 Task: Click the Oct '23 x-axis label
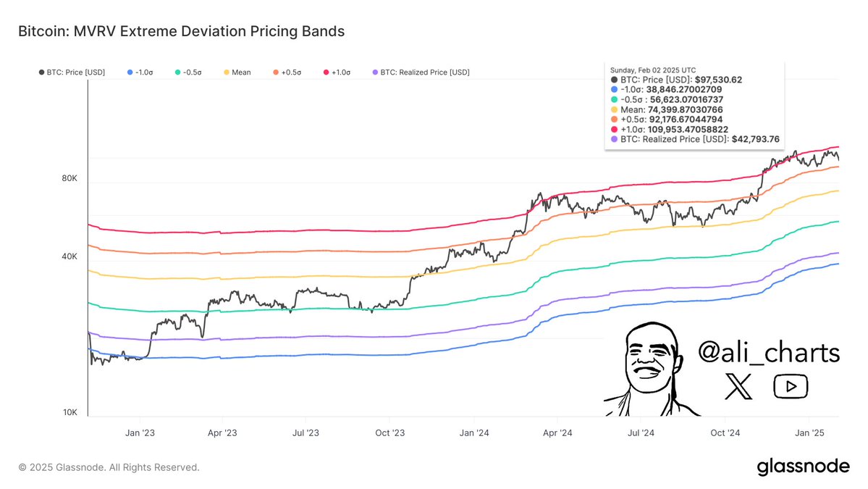point(389,432)
